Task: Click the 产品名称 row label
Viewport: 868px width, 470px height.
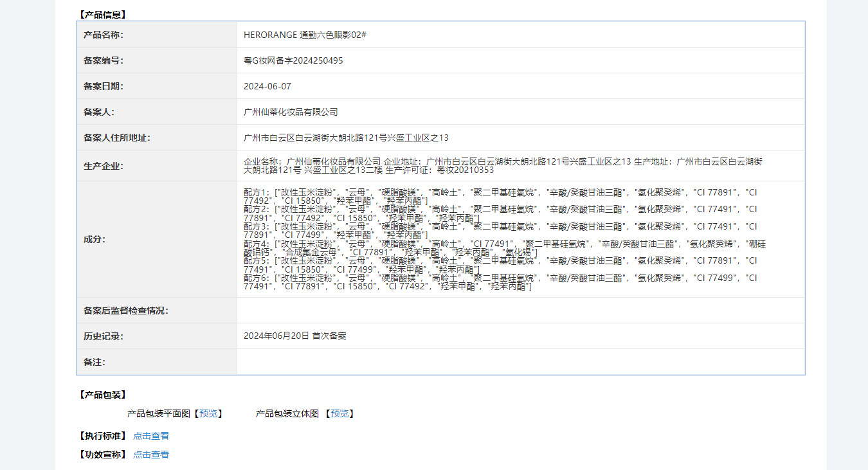Action: [x=104, y=35]
